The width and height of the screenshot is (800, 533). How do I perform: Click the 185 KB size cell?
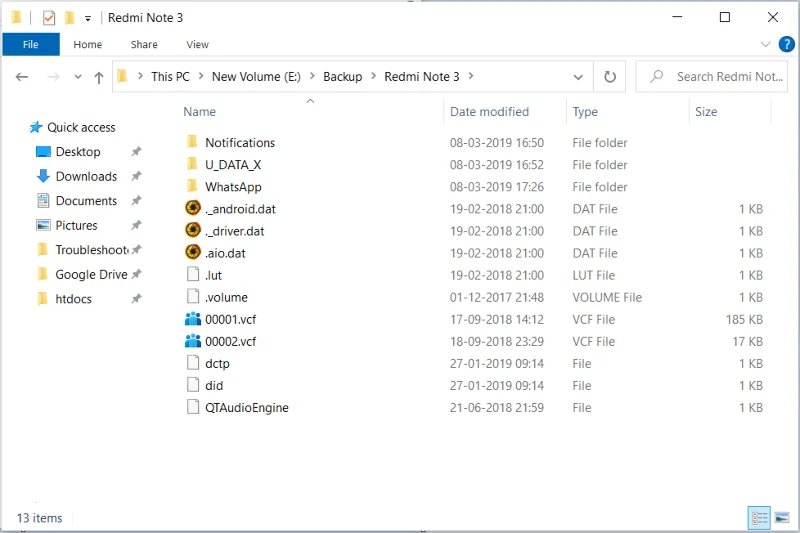tap(744, 320)
